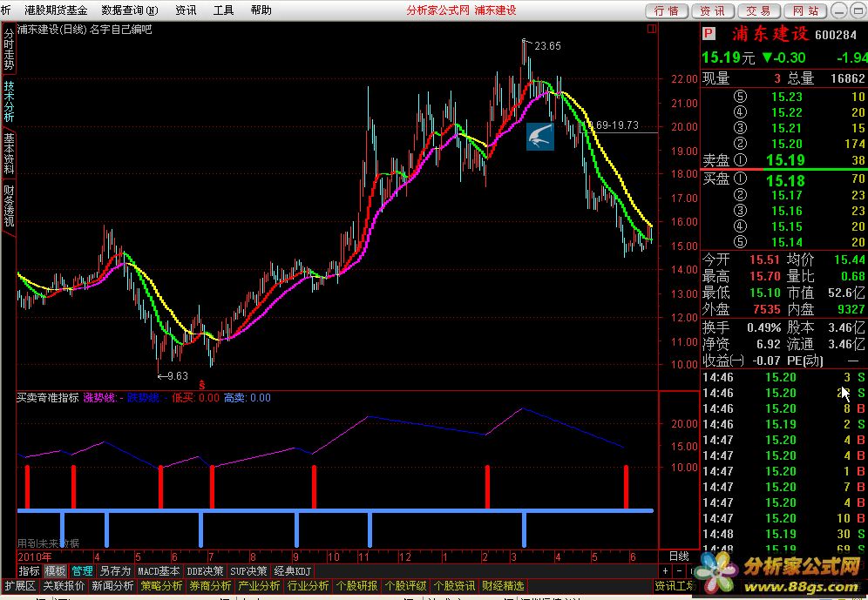
Task: Open the 资讯 menu in the menu bar
Action: (x=186, y=10)
